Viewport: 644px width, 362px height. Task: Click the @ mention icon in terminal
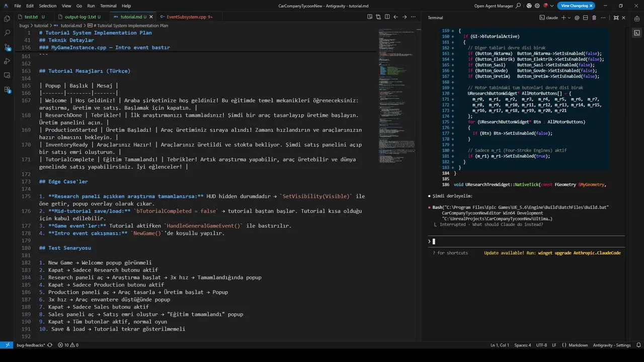click(x=577, y=18)
